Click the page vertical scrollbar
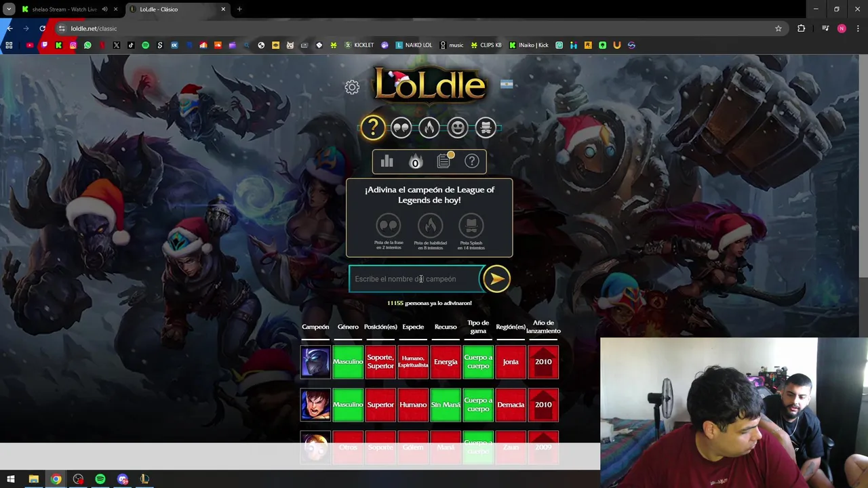 [x=863, y=166]
